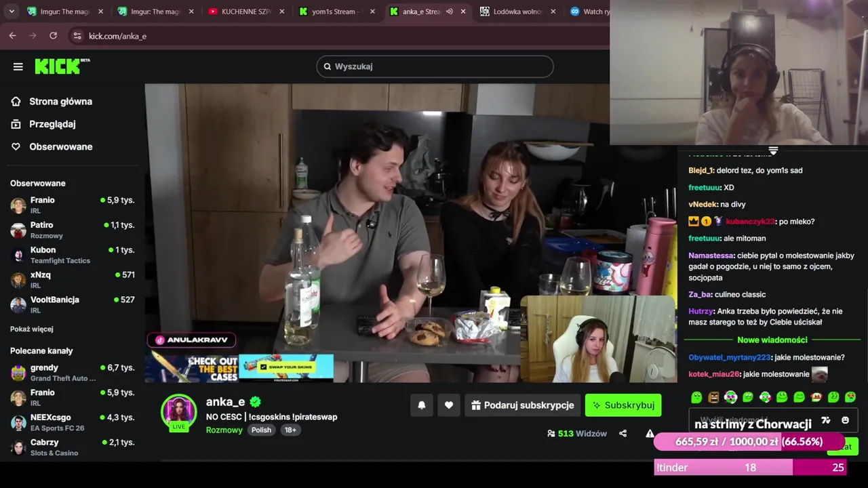Close the KUCHENNE SZP tab

coord(281,12)
